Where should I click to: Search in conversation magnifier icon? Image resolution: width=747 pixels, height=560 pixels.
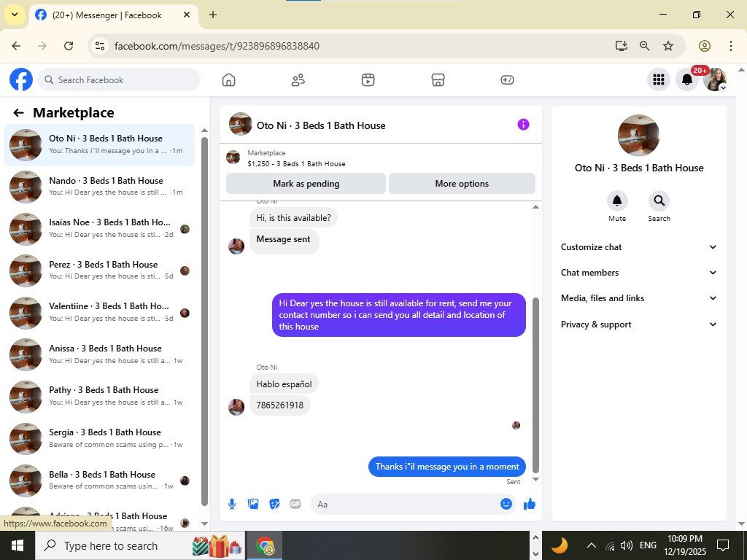659,201
